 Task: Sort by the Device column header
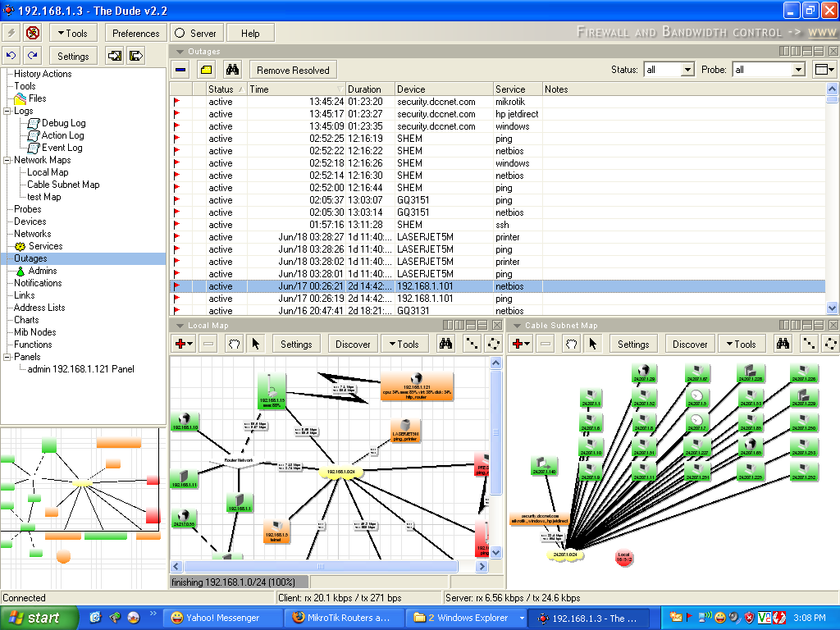(444, 89)
